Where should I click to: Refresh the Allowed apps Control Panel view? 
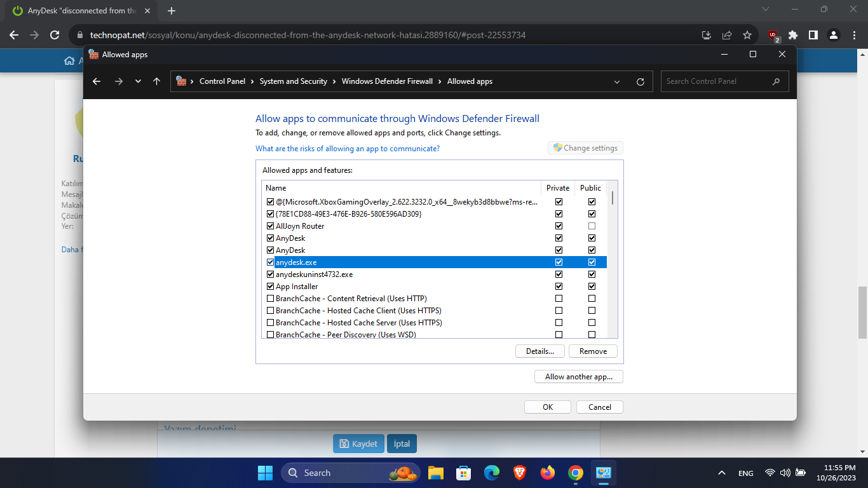tap(641, 81)
